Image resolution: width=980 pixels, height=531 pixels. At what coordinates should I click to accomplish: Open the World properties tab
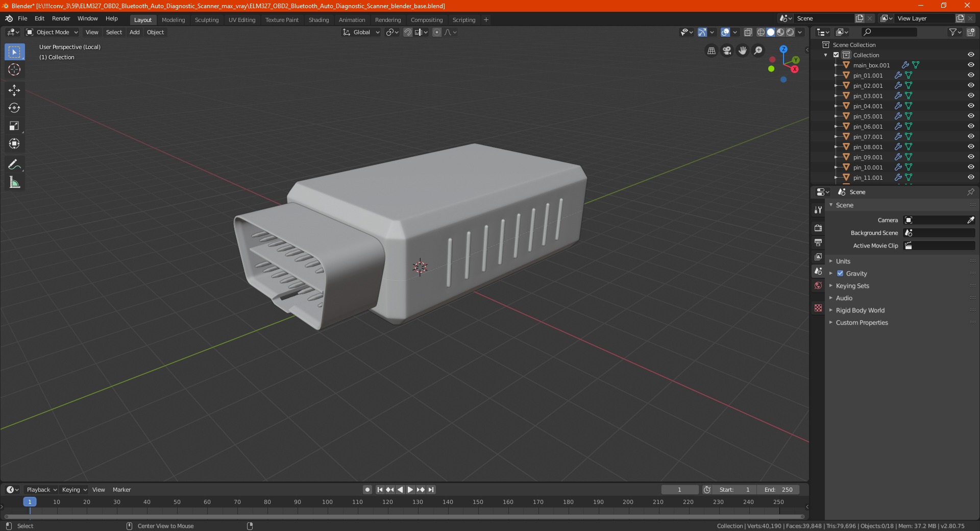818,285
